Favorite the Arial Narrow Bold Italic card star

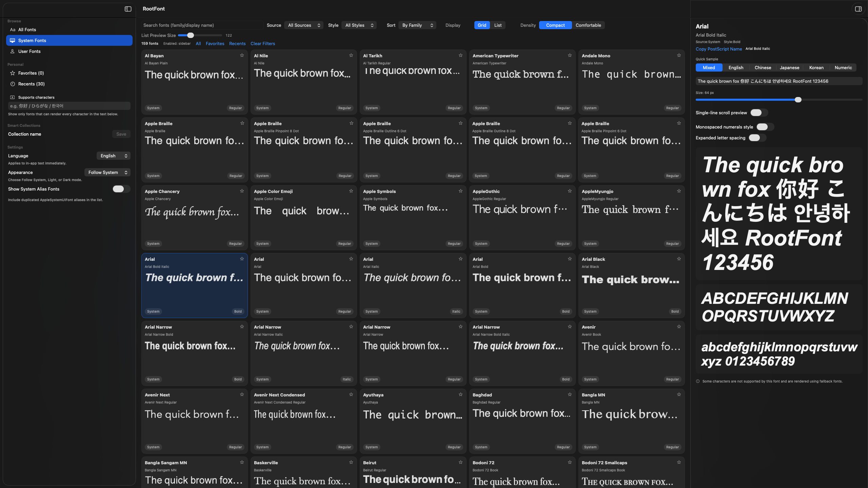(570, 327)
